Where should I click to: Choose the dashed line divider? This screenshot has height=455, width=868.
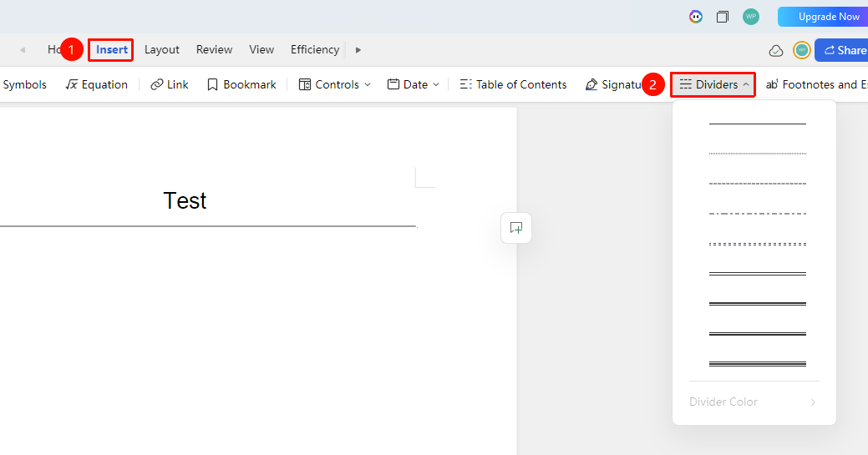757,183
